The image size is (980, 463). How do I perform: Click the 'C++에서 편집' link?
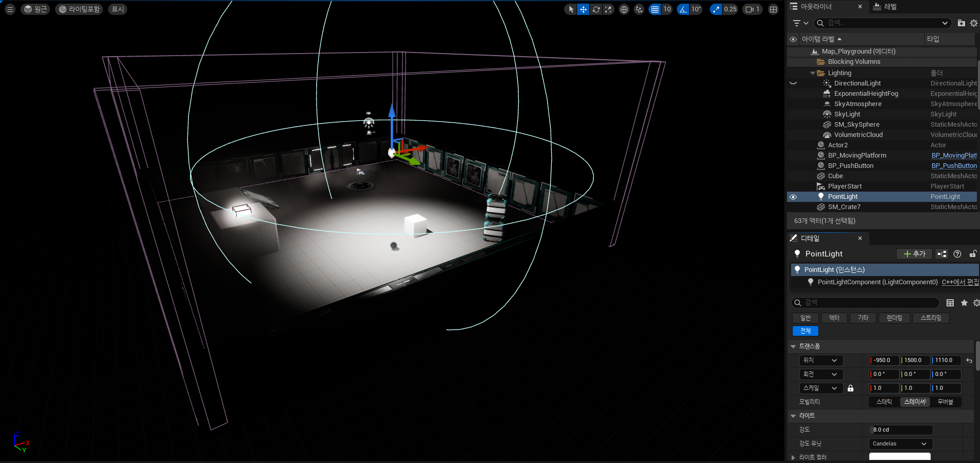(960, 282)
